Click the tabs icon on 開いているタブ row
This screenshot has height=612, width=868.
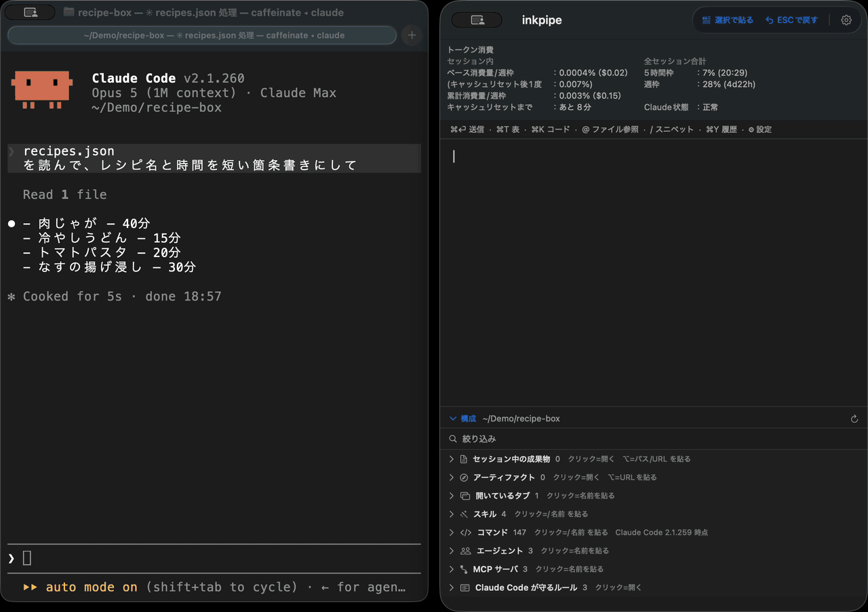(465, 496)
